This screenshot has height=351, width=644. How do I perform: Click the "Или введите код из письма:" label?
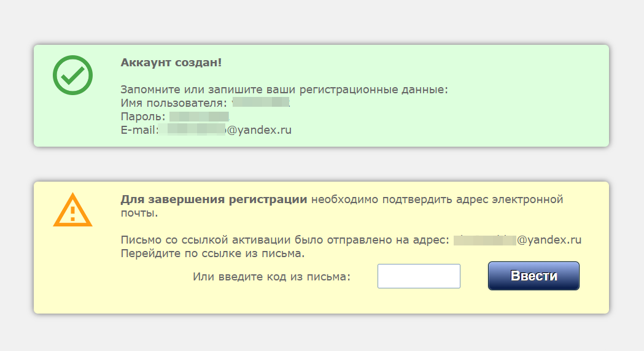point(271,277)
